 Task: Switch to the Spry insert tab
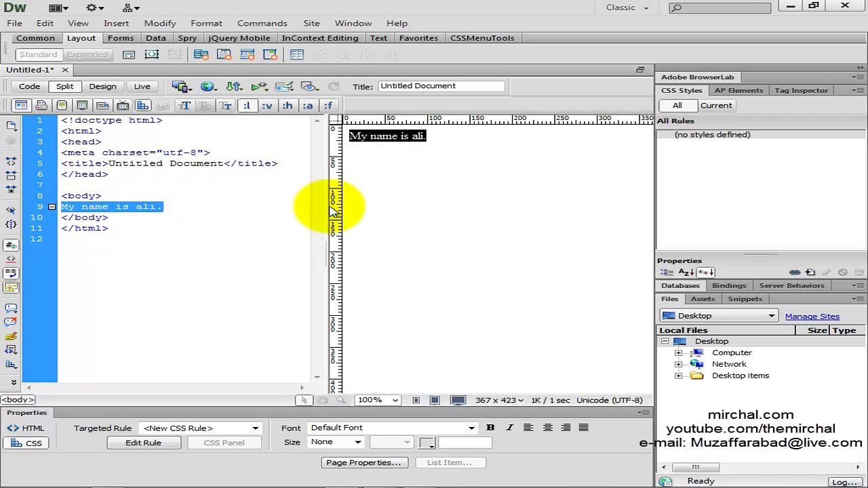point(187,38)
